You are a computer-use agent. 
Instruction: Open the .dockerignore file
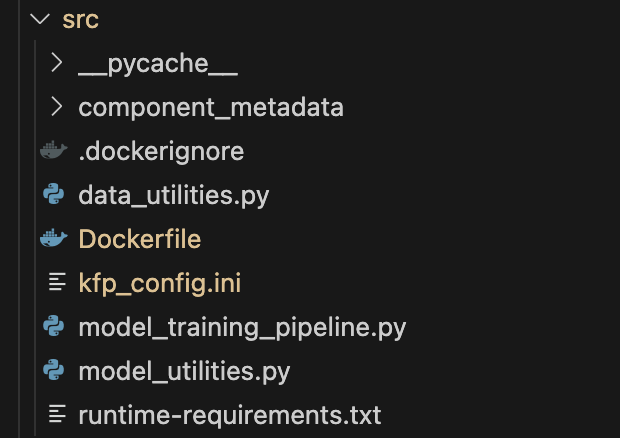point(161,152)
